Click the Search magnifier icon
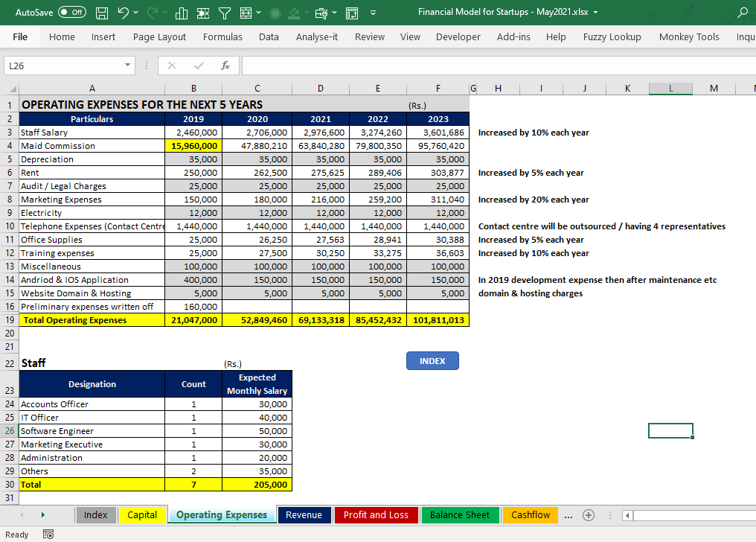The width and height of the screenshot is (756, 542). pyautogui.click(x=743, y=13)
